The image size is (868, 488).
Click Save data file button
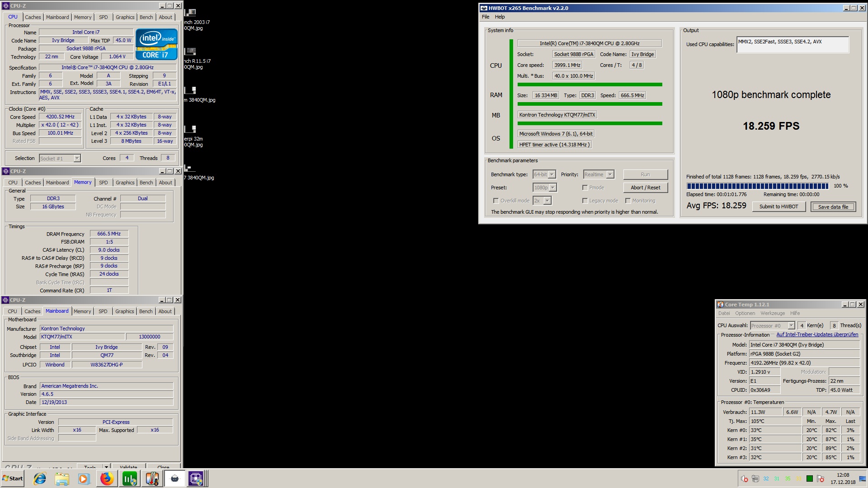coord(833,207)
